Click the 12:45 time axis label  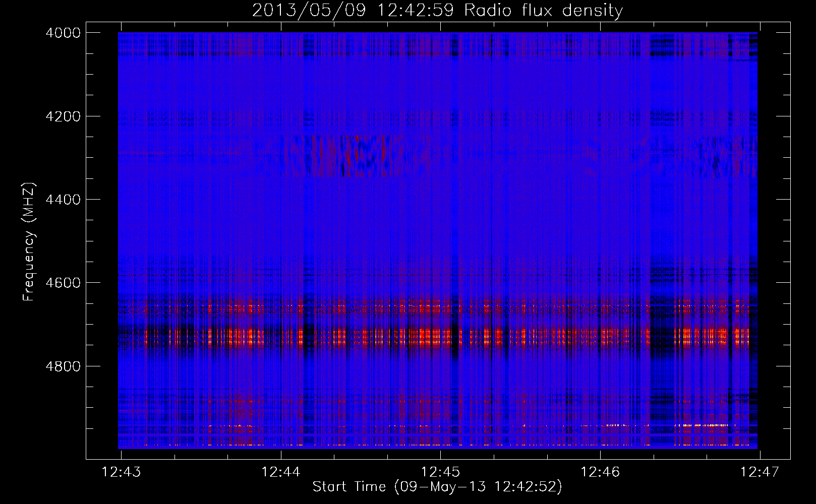[440, 472]
